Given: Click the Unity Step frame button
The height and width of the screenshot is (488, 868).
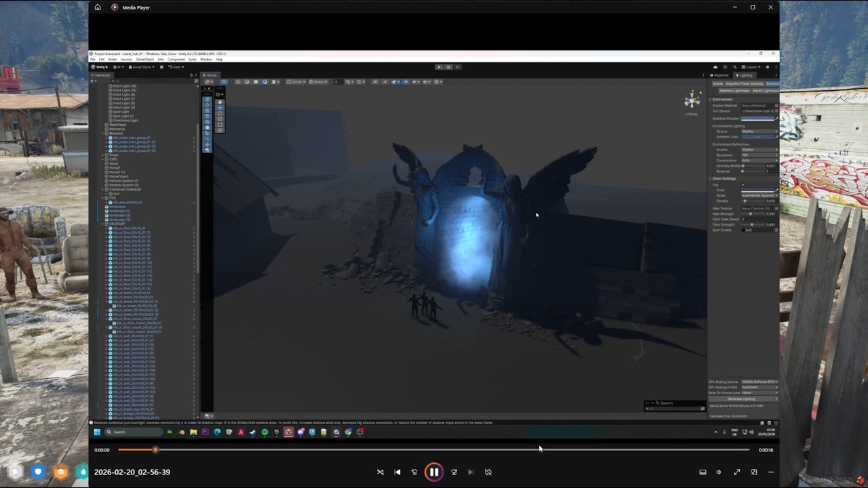Looking at the screenshot, I should 458,67.
